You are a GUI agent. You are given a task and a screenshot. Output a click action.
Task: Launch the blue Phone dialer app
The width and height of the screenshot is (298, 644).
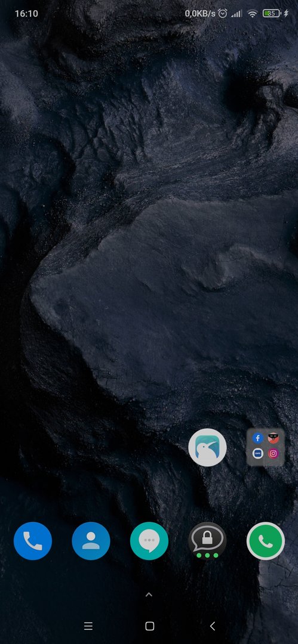coord(33,541)
